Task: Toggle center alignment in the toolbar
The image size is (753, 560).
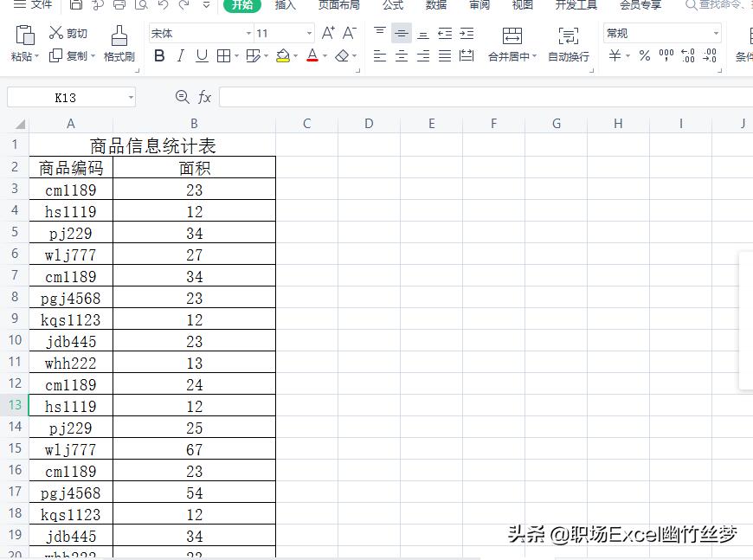Action: pos(401,55)
